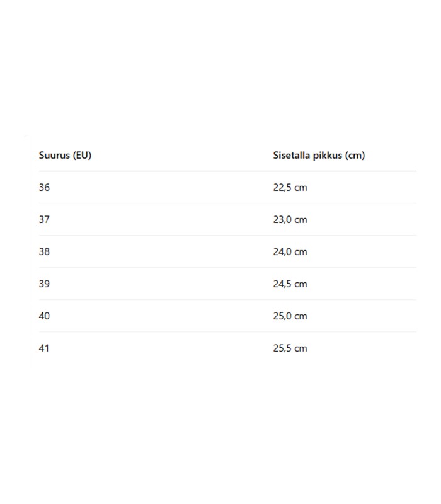Select size 37 in the table

tap(44, 220)
